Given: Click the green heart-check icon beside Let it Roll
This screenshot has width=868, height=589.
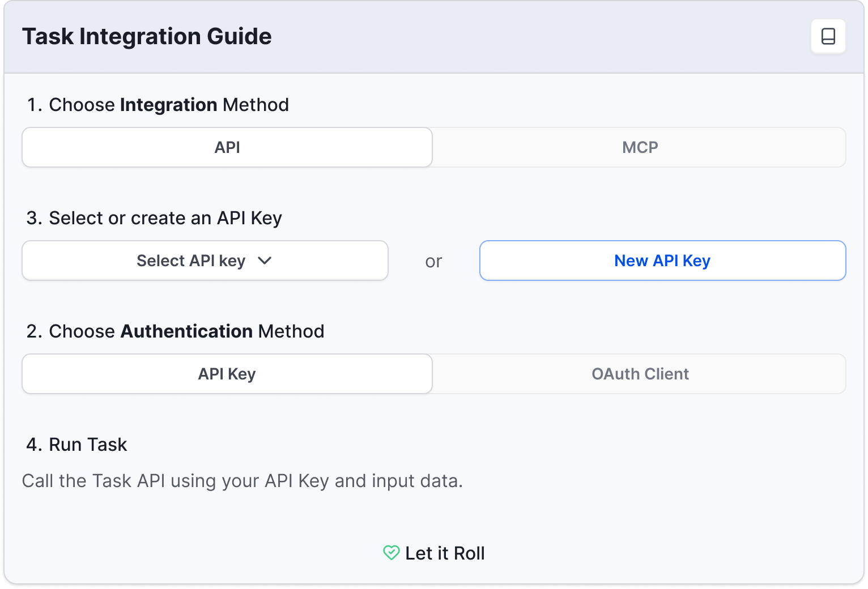Looking at the screenshot, I should [x=392, y=552].
